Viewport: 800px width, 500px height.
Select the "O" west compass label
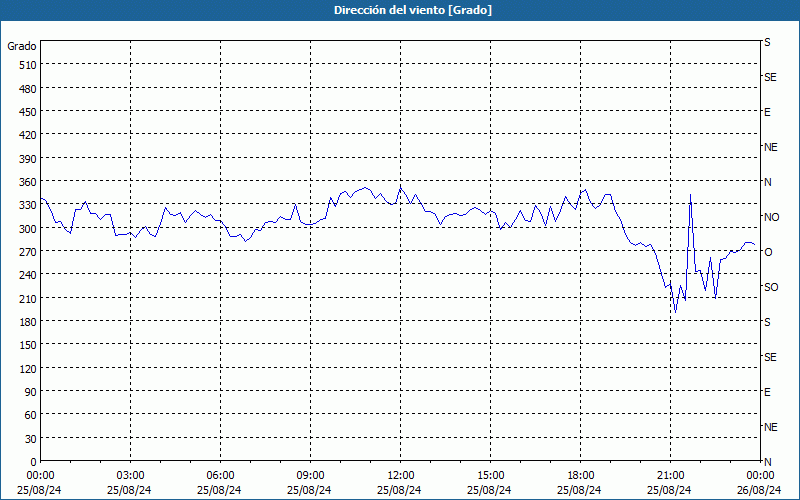pyautogui.click(x=768, y=252)
